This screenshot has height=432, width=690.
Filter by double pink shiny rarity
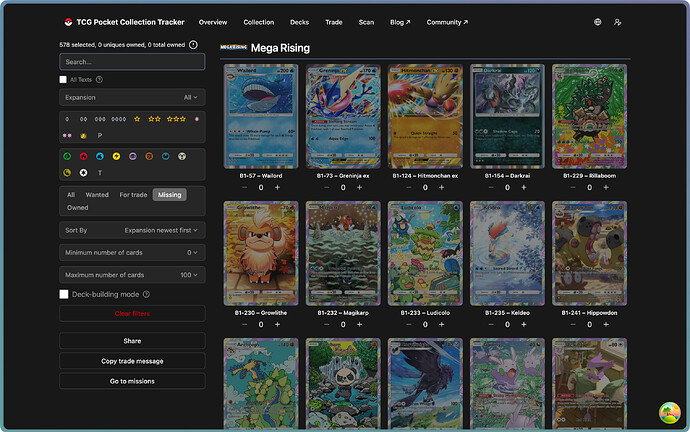[x=67, y=135]
